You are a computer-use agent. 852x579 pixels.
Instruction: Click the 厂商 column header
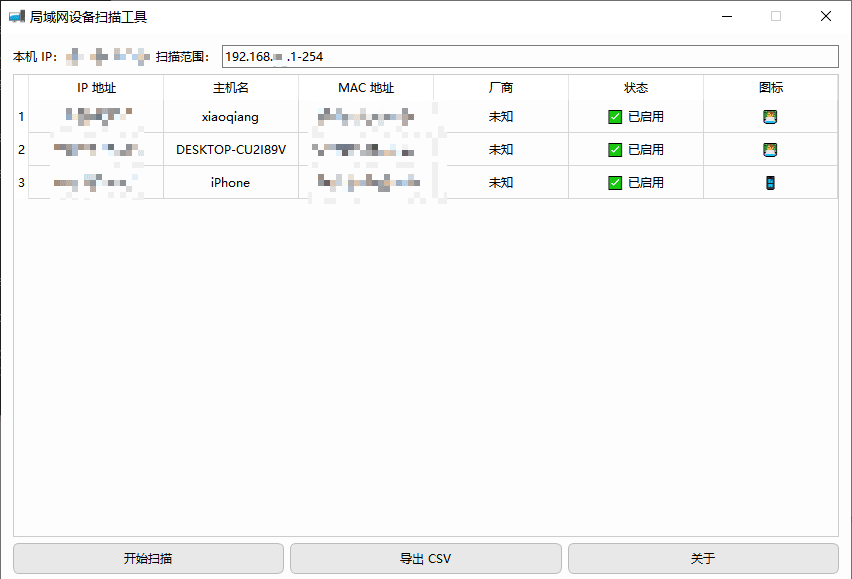coord(501,88)
